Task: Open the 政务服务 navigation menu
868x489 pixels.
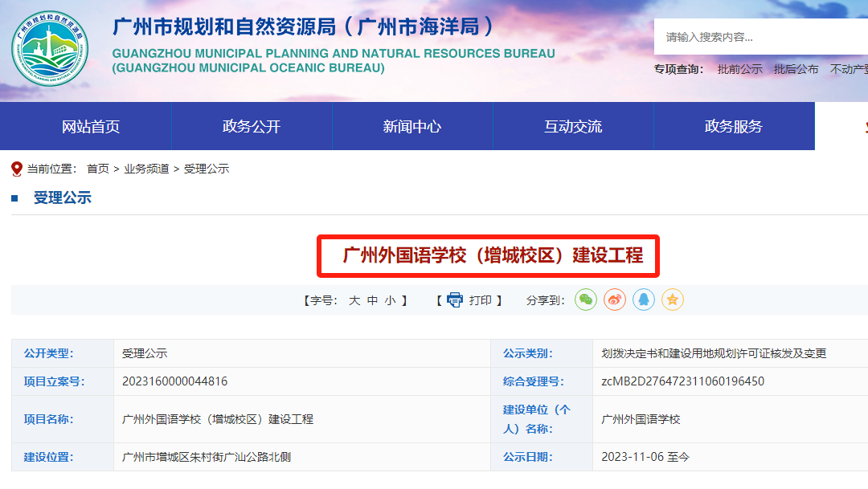Action: coord(734,126)
